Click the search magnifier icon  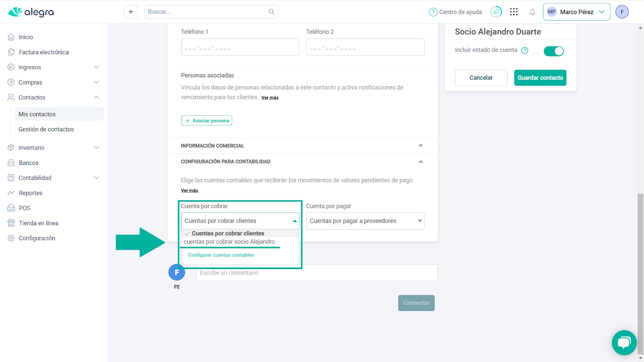[272, 12]
